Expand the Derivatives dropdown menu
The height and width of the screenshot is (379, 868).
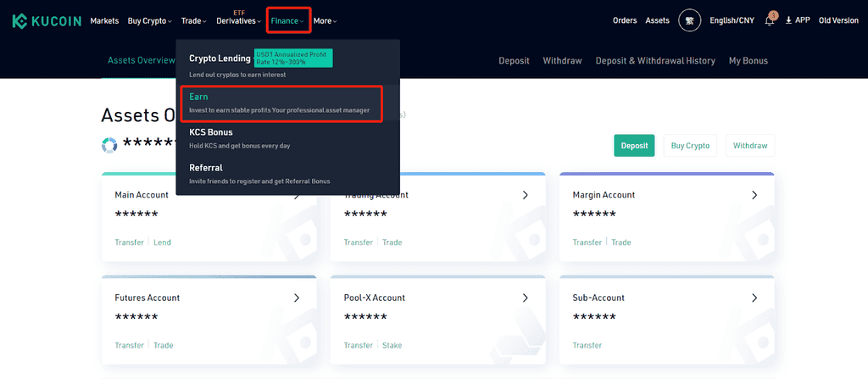point(238,21)
